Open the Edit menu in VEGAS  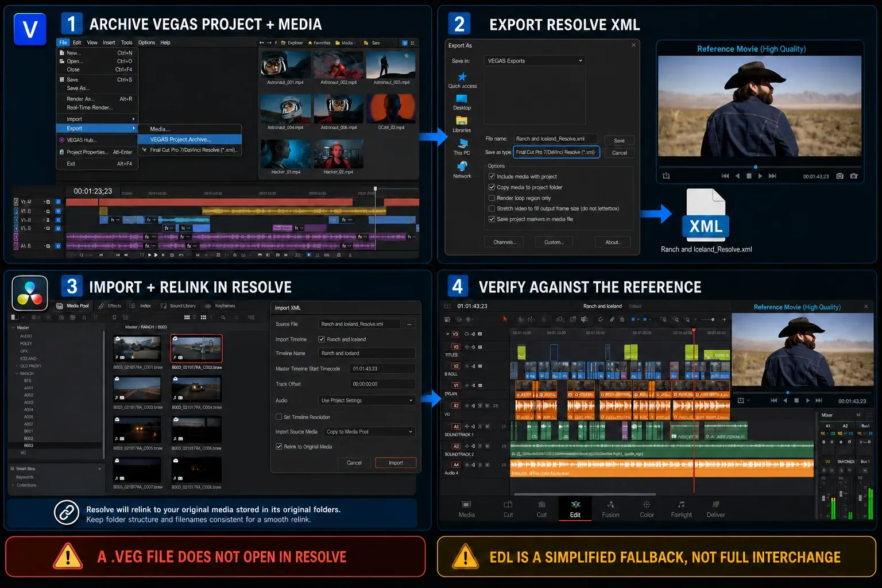[x=77, y=42]
